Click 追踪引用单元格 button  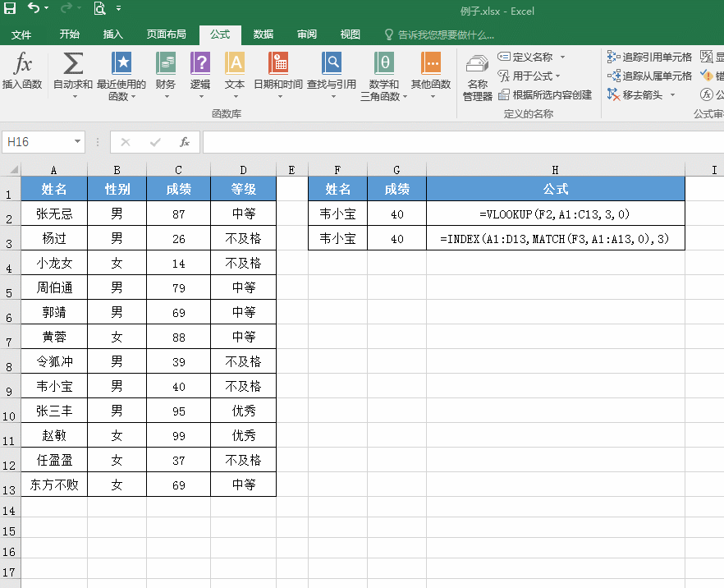[x=649, y=57]
